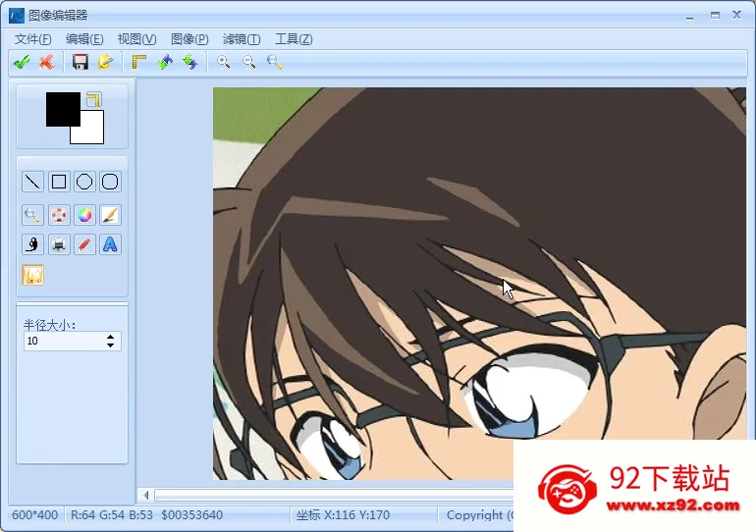Click the zoom out magnifier icon
Viewport: 756px width, 532px height.
(248, 62)
